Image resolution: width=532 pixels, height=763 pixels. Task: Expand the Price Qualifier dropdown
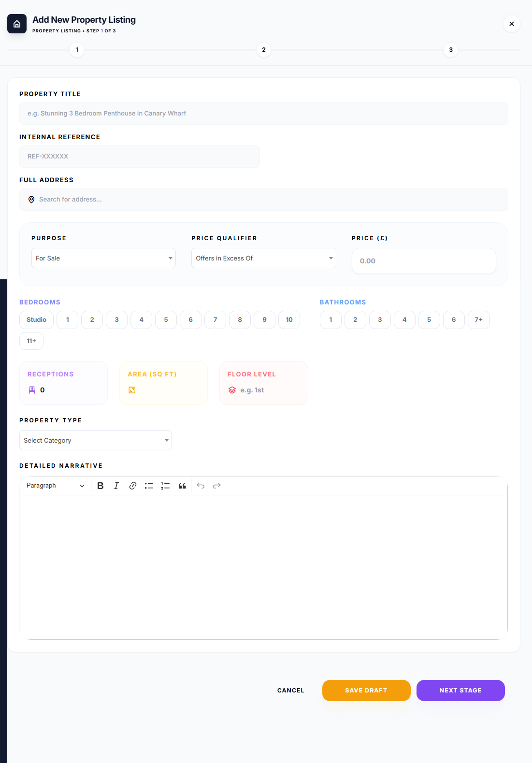[263, 258]
